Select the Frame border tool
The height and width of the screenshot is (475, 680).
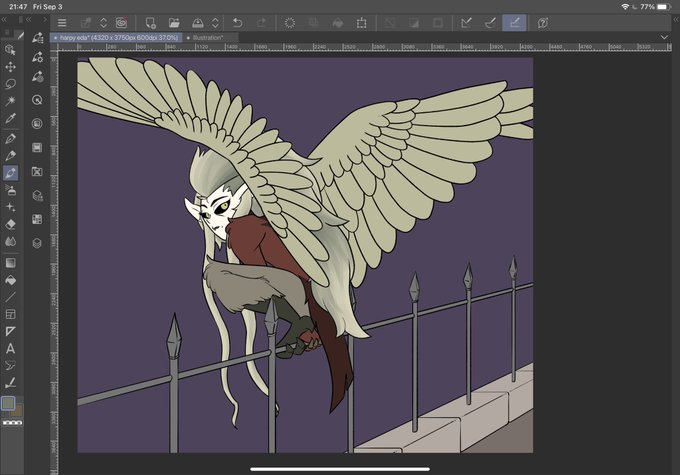10,314
